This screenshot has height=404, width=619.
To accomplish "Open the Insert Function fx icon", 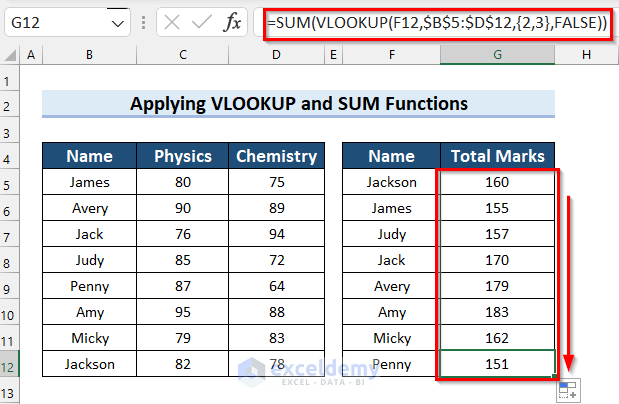I will pyautogui.click(x=232, y=23).
